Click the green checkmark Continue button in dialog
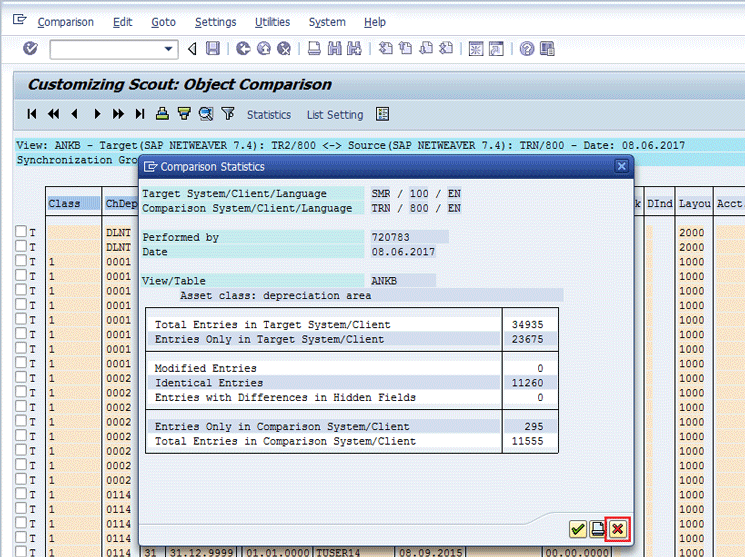The height and width of the screenshot is (557, 745). [x=578, y=529]
